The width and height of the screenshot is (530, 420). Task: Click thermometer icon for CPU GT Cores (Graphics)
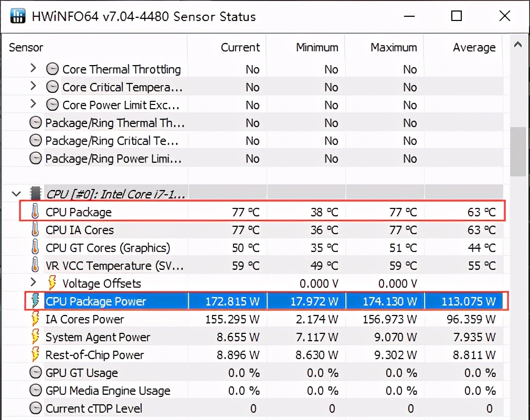click(x=35, y=248)
